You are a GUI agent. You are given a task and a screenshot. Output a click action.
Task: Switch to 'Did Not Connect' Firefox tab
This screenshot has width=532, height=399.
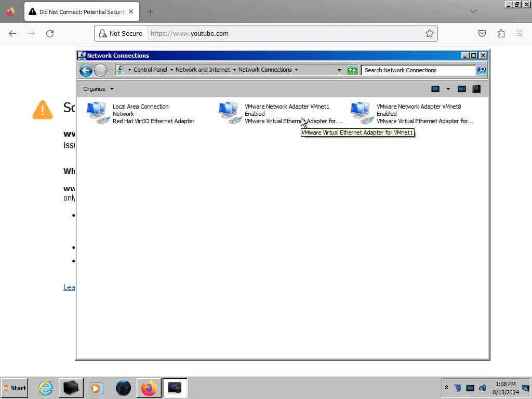coord(82,12)
